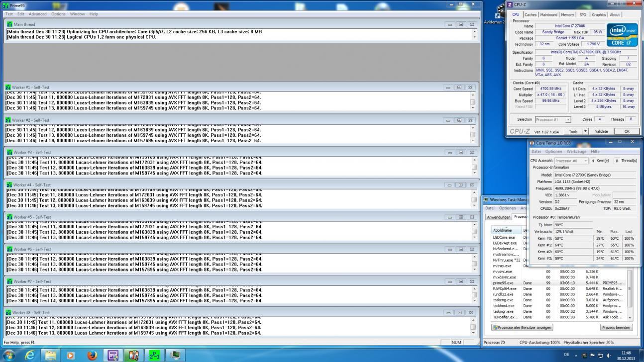Image resolution: width=644 pixels, height=362 pixels.
Task: Launch Internet Explorer from the taskbar
Action: point(30,355)
